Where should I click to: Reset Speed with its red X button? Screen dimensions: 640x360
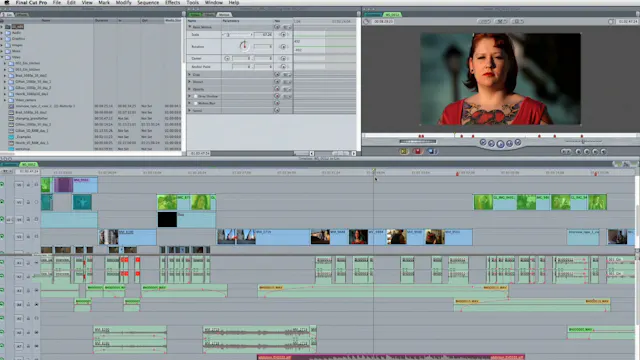pyautogui.click(x=277, y=110)
